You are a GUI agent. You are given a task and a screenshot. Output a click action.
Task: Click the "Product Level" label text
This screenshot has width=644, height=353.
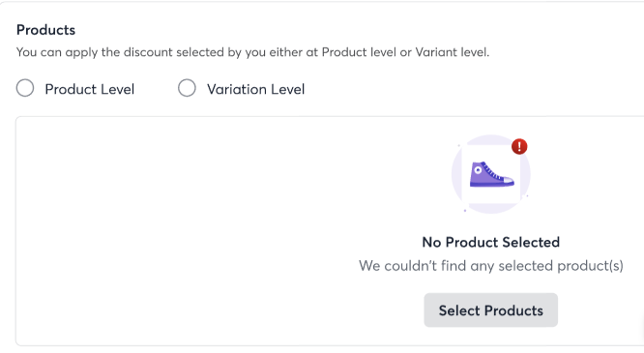[x=90, y=89]
